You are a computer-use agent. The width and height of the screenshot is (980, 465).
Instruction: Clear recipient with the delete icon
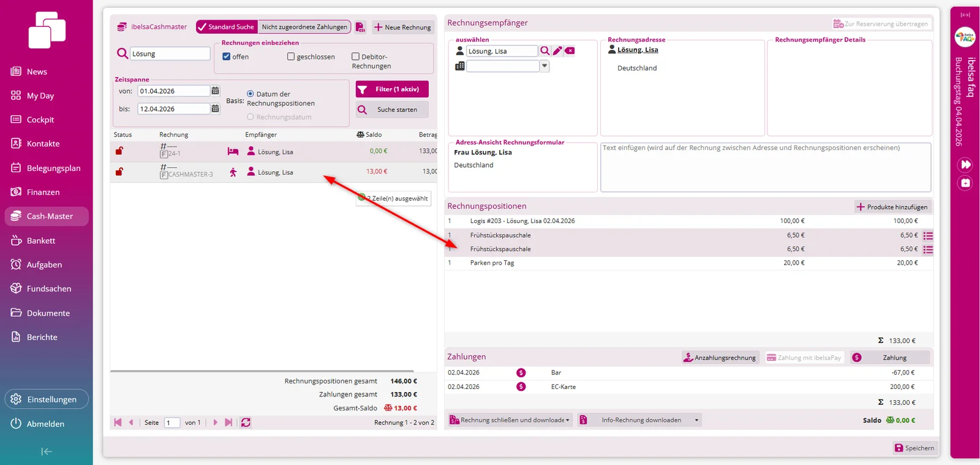coord(570,51)
